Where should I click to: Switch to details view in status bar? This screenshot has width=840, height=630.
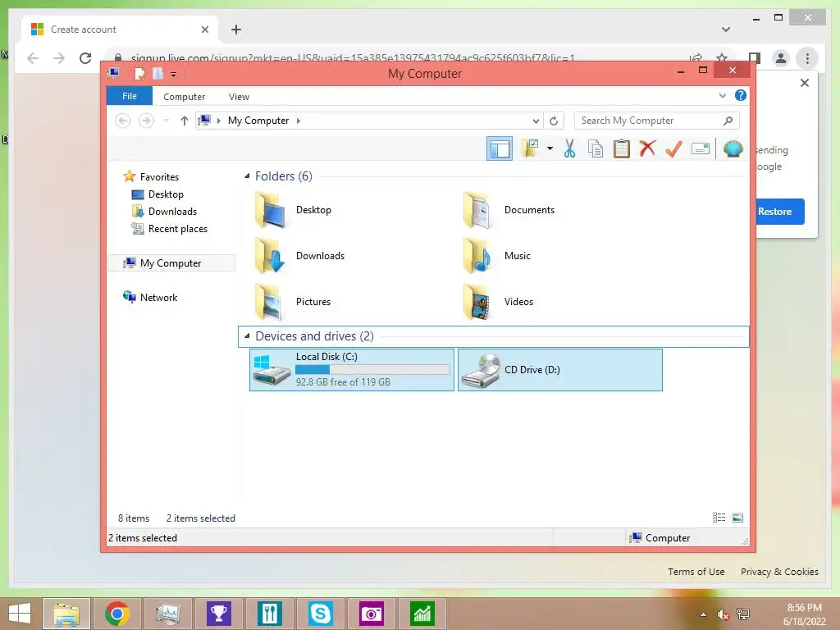pos(719,518)
